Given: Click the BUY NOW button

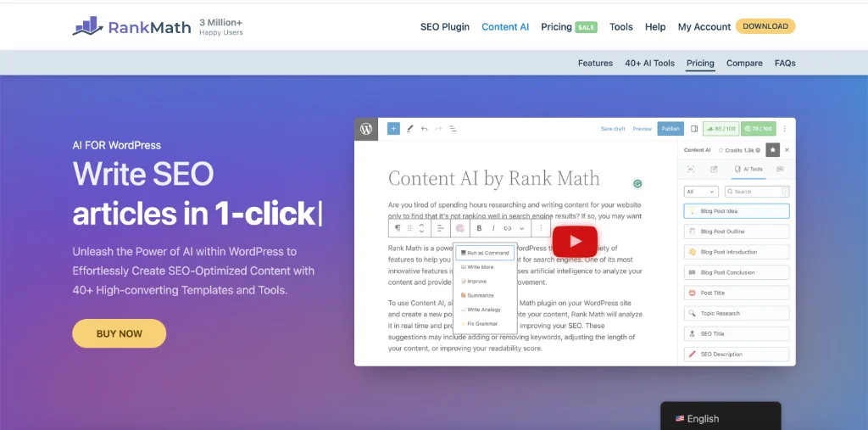Looking at the screenshot, I should coord(119,333).
